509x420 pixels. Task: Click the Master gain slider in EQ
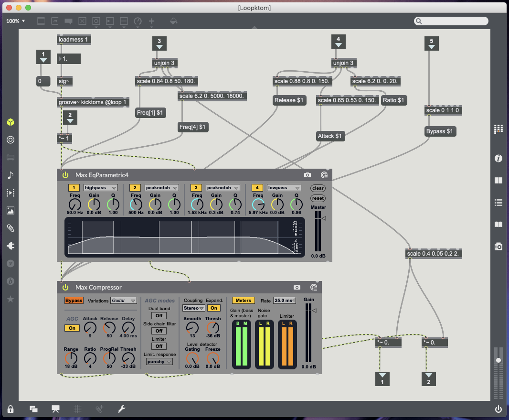[318, 232]
